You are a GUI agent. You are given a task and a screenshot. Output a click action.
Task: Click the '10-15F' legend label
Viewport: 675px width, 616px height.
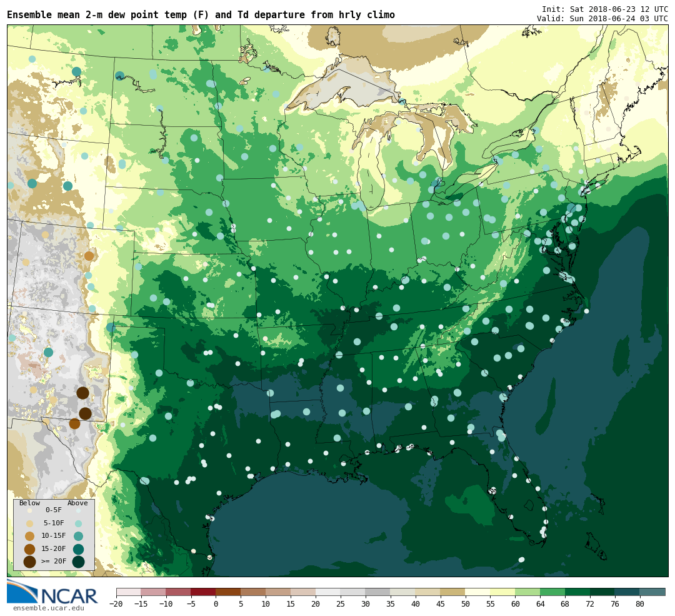(54, 536)
